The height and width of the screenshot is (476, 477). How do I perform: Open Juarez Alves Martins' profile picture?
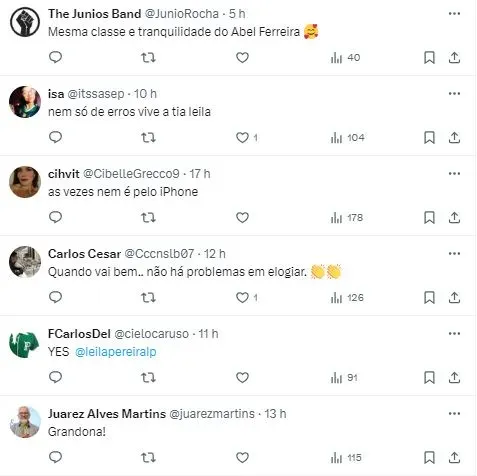pyautogui.click(x=25, y=422)
